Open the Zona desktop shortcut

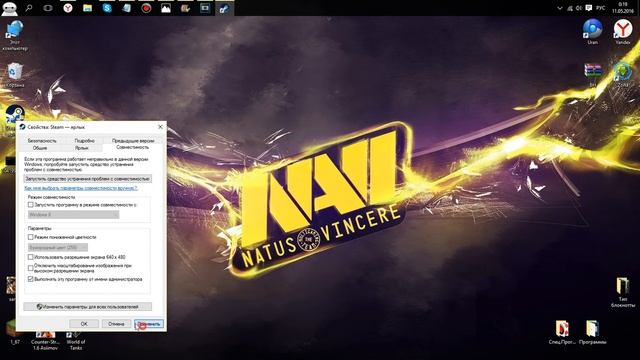click(x=622, y=74)
